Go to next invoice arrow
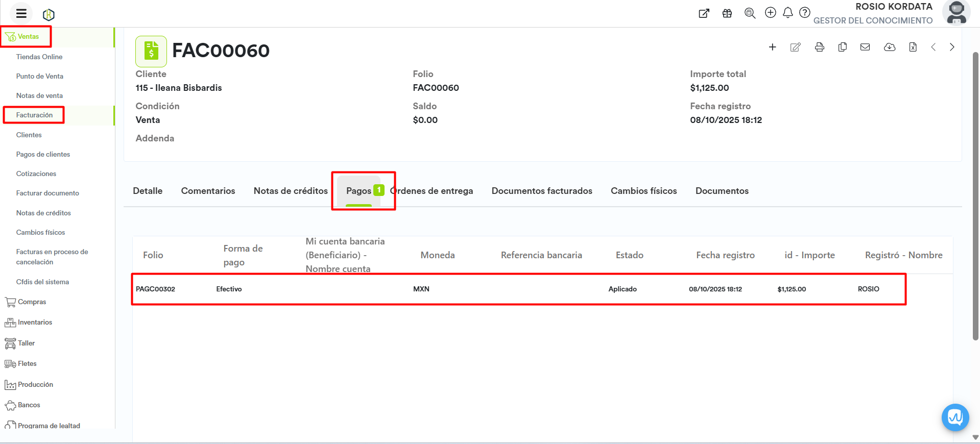 [x=951, y=47]
